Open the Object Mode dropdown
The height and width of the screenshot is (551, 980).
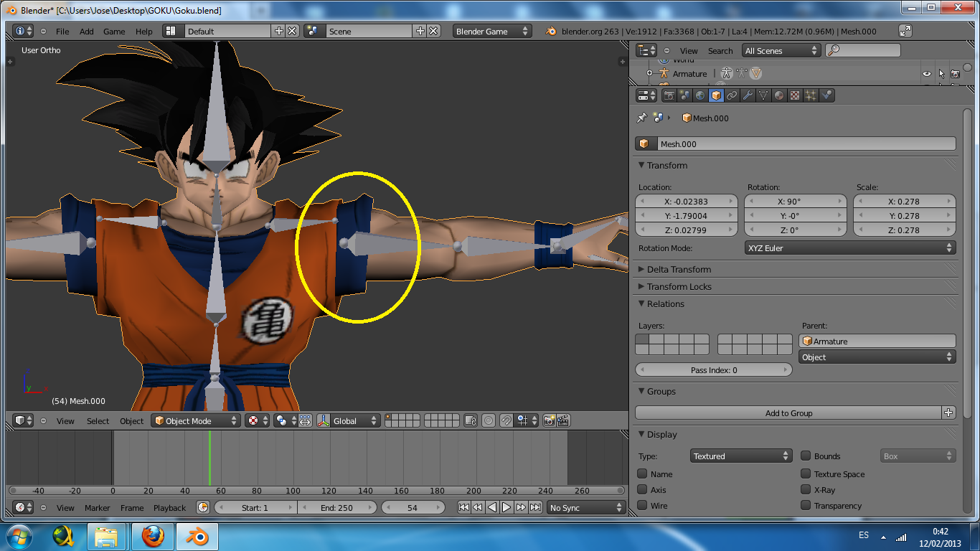tap(196, 421)
